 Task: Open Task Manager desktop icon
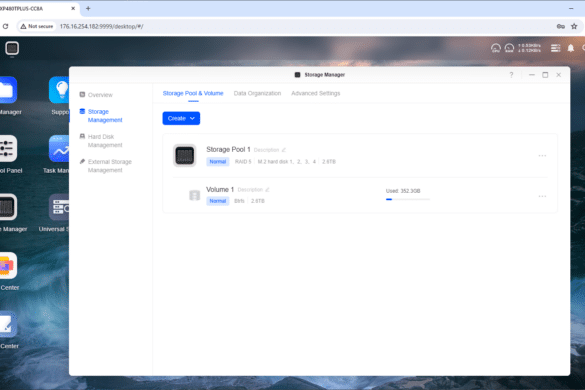[59, 148]
